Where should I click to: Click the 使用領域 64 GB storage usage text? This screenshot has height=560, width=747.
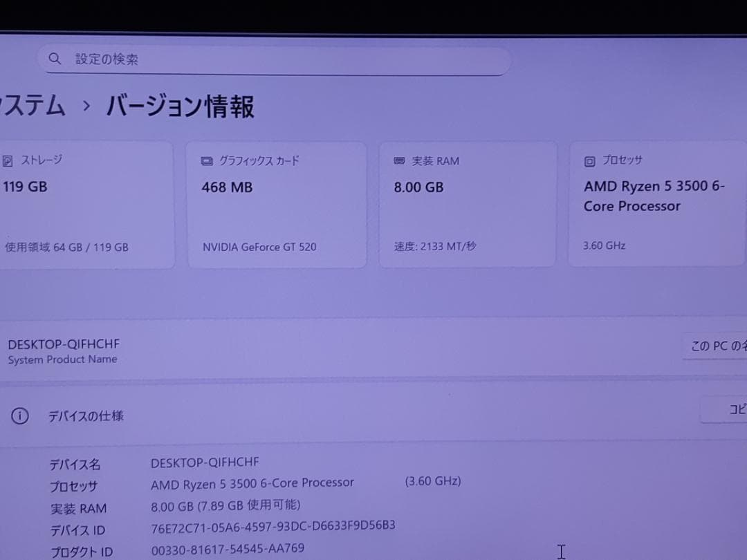pyautogui.click(x=66, y=247)
